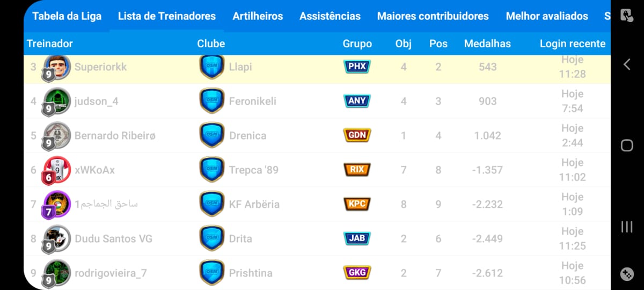
Task: Tap the PHX group badge
Action: (x=357, y=67)
